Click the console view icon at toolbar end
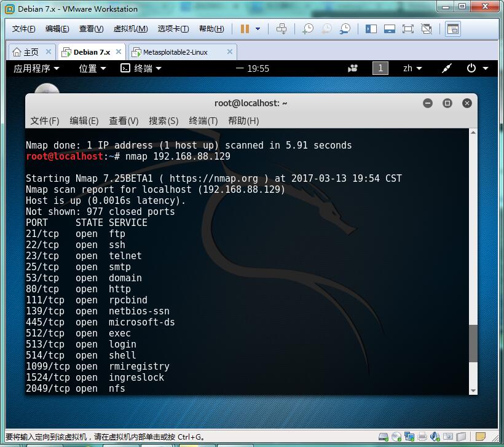The height and width of the screenshot is (447, 504). [x=452, y=29]
